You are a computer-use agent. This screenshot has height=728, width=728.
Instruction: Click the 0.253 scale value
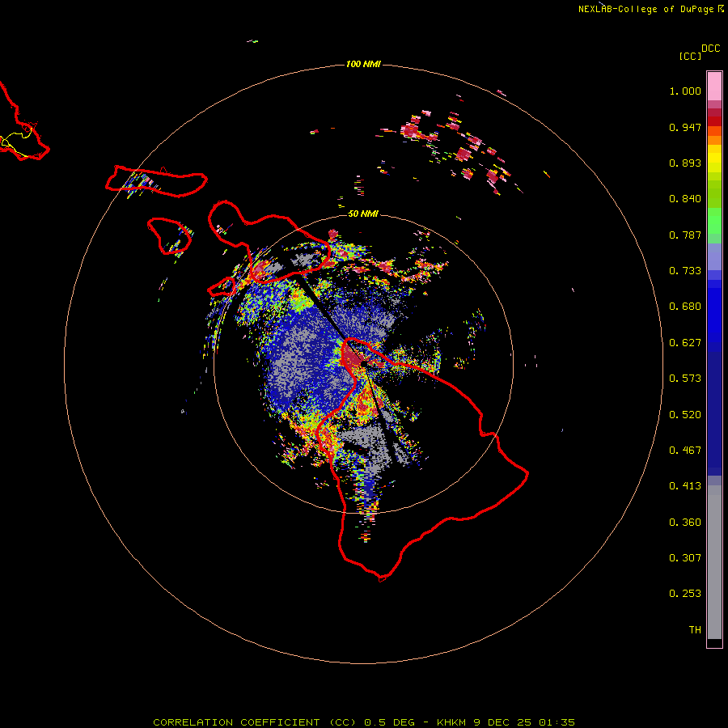685,594
